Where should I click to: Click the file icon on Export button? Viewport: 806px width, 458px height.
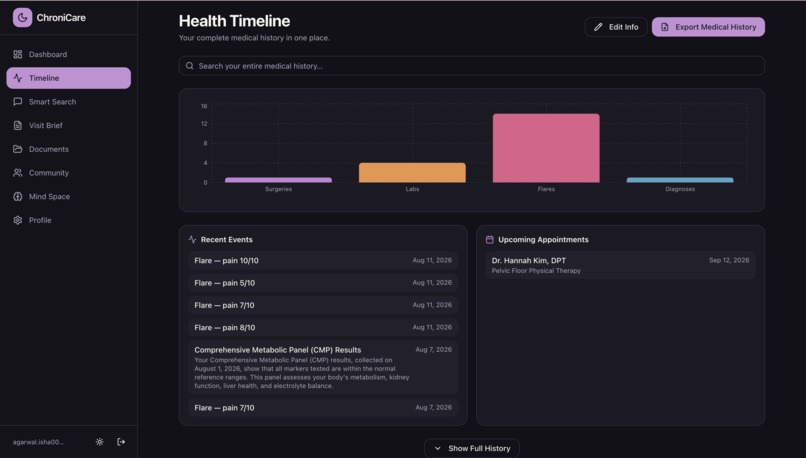point(665,27)
